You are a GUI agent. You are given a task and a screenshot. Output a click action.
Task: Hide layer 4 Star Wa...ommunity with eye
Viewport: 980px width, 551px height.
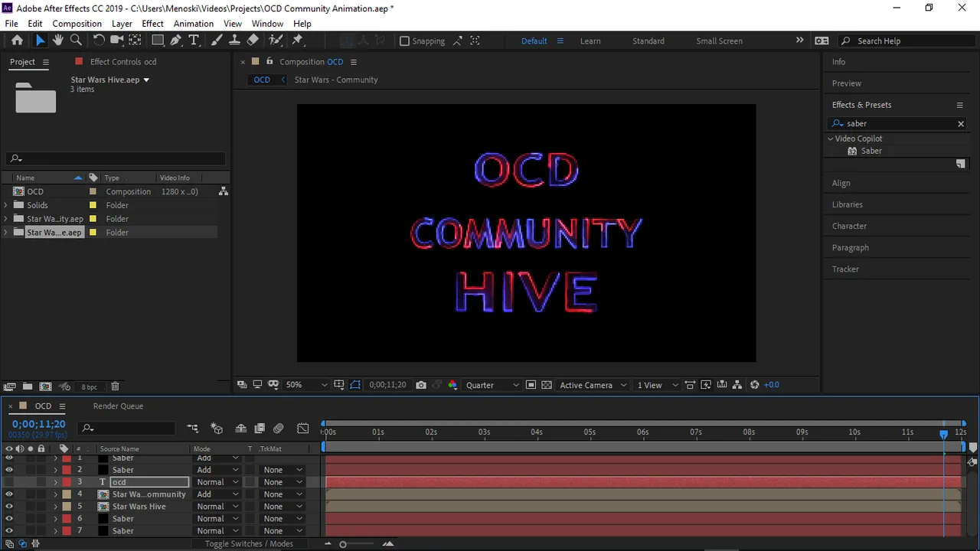pos(9,494)
